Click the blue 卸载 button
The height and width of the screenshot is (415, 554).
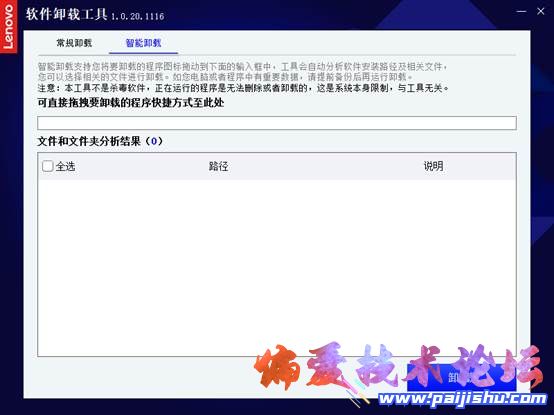click(462, 377)
